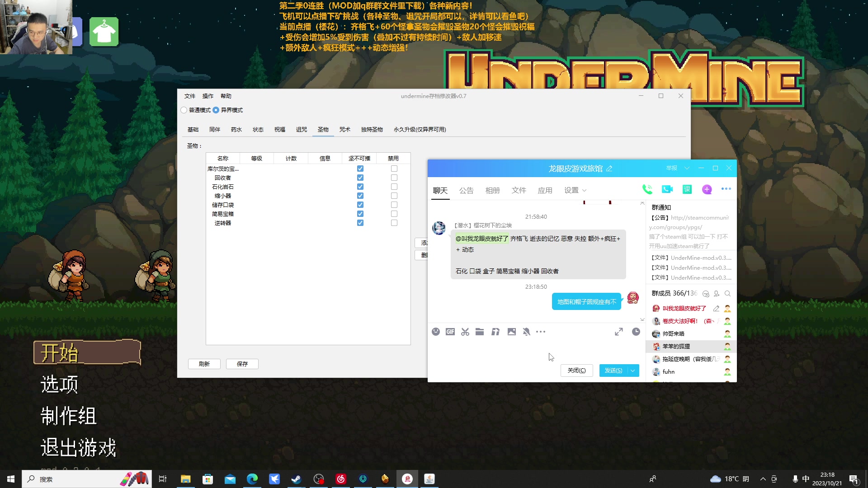Image resolution: width=868 pixels, height=488 pixels.
Task: Open the emoji picker in chat toolbar
Action: click(436, 332)
